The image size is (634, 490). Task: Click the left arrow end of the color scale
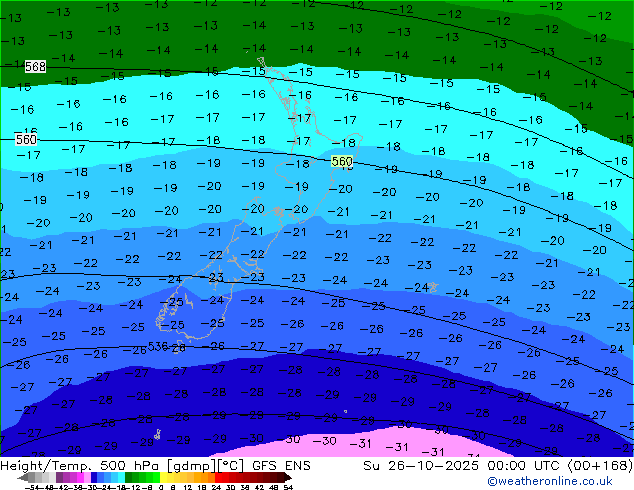pos(22,478)
